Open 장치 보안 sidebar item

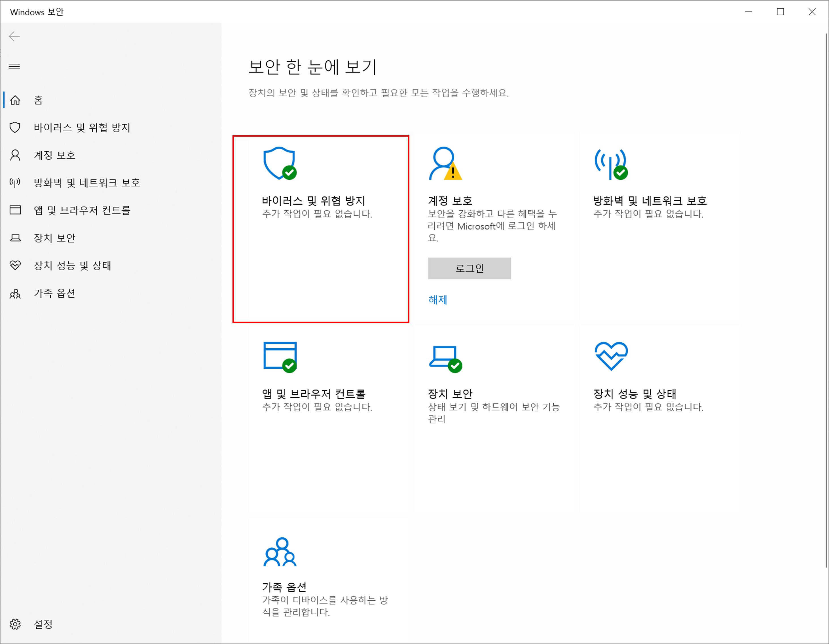click(111, 238)
